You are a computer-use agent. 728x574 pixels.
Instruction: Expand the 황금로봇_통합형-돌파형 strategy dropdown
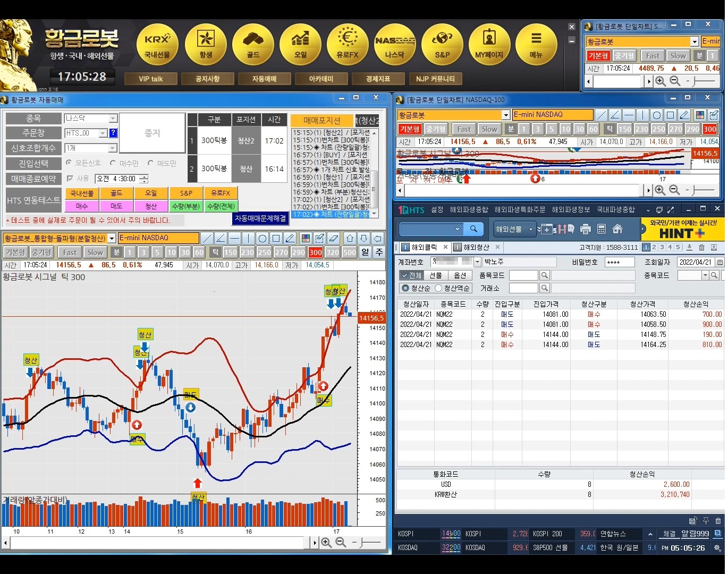[112, 238]
